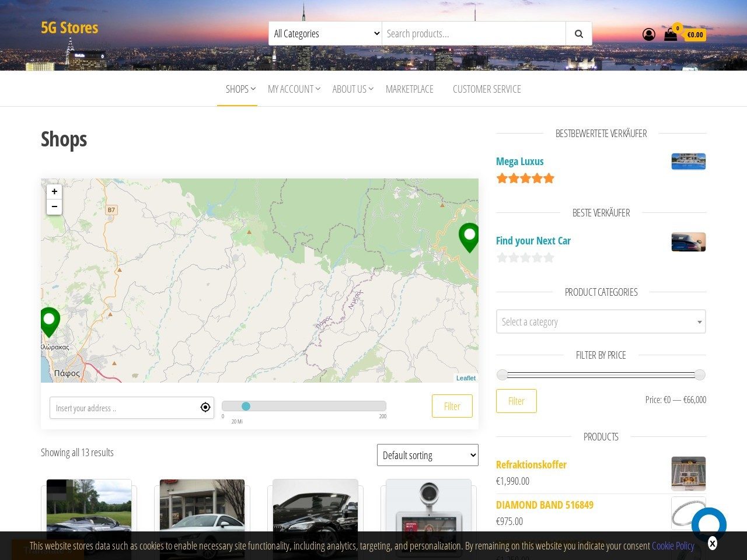The width and height of the screenshot is (747, 560).
Task: Open the Select a category dropdown
Action: [601, 321]
